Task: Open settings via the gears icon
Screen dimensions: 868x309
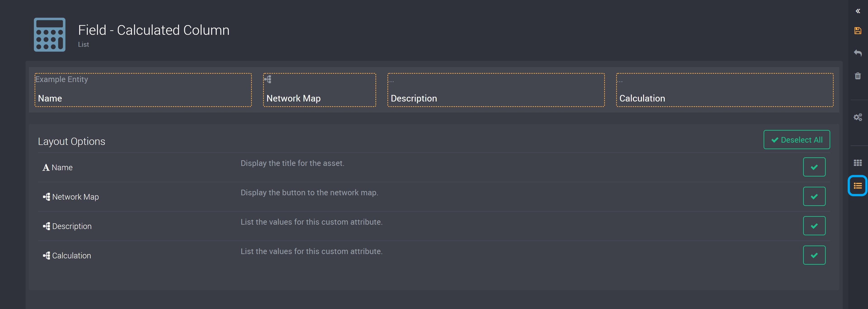Action: click(858, 117)
